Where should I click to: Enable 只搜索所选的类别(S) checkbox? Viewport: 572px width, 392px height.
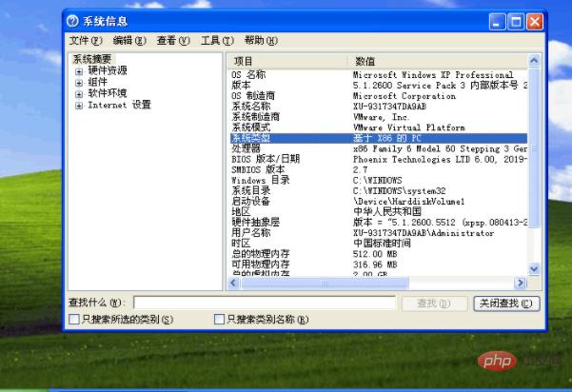[74, 320]
